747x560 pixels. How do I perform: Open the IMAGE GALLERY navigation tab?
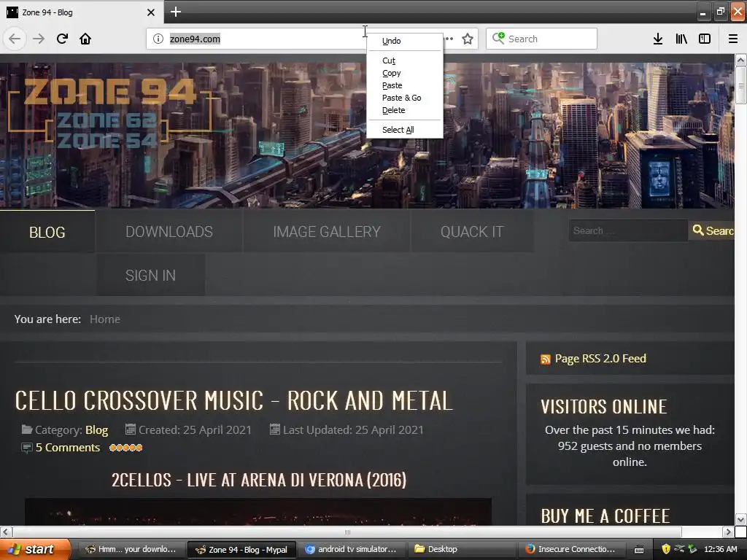pyautogui.click(x=327, y=231)
